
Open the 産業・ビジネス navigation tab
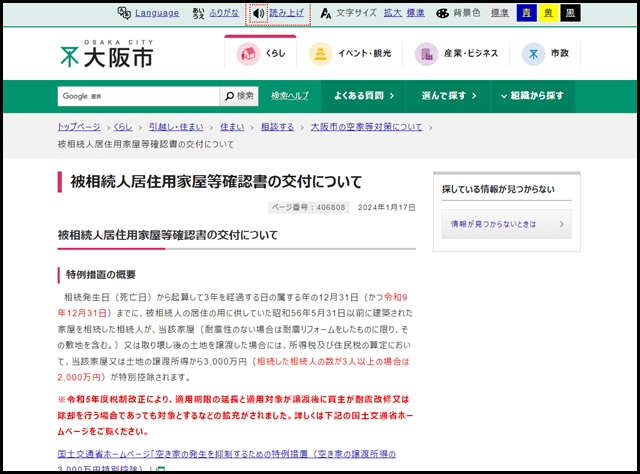coord(456,53)
